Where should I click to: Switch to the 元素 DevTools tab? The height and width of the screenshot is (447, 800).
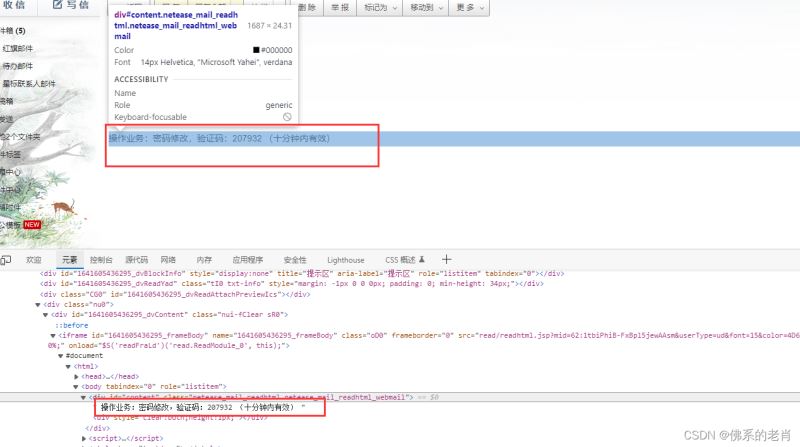click(x=69, y=260)
